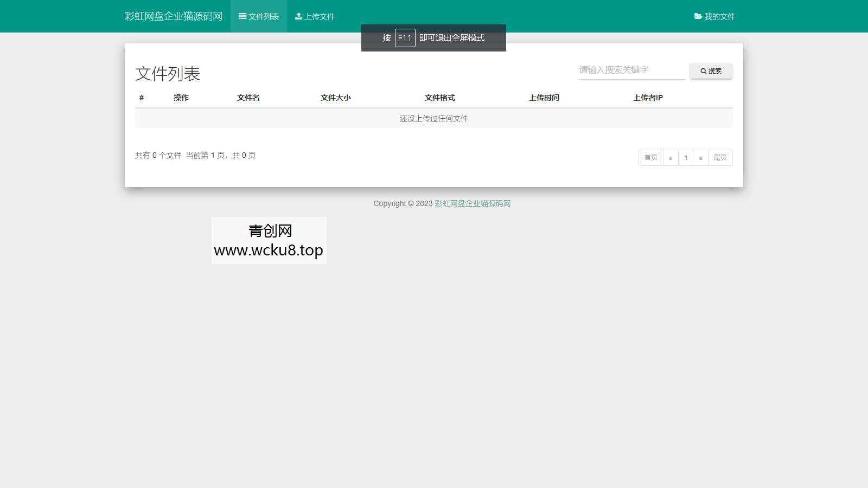The image size is (868, 488).
Task: Click the site title in the navbar
Action: point(174,16)
